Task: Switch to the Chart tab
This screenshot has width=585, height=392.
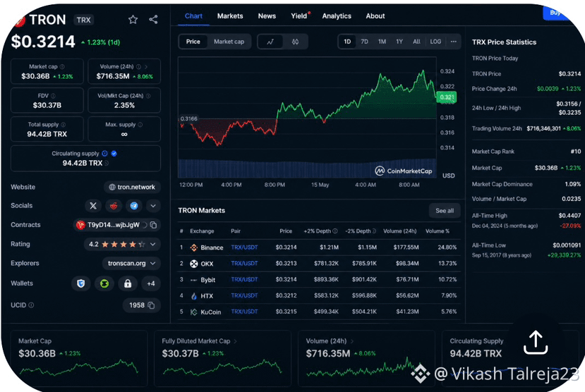Action: click(193, 16)
